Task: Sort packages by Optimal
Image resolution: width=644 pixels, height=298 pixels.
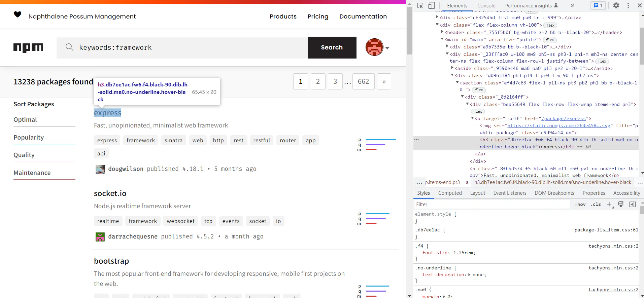Action: [x=25, y=120]
